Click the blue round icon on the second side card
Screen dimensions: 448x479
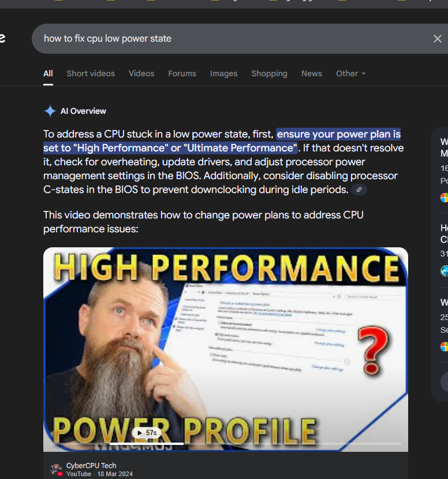(445, 271)
